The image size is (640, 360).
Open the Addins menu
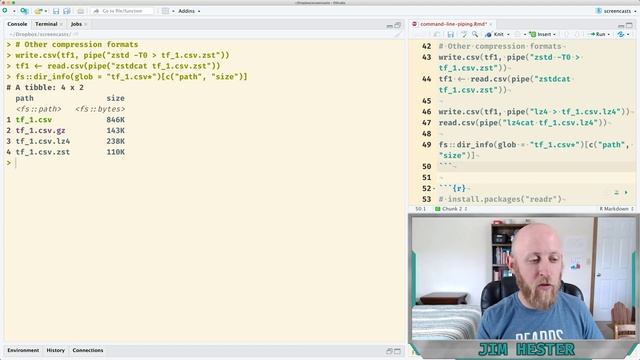[189, 11]
